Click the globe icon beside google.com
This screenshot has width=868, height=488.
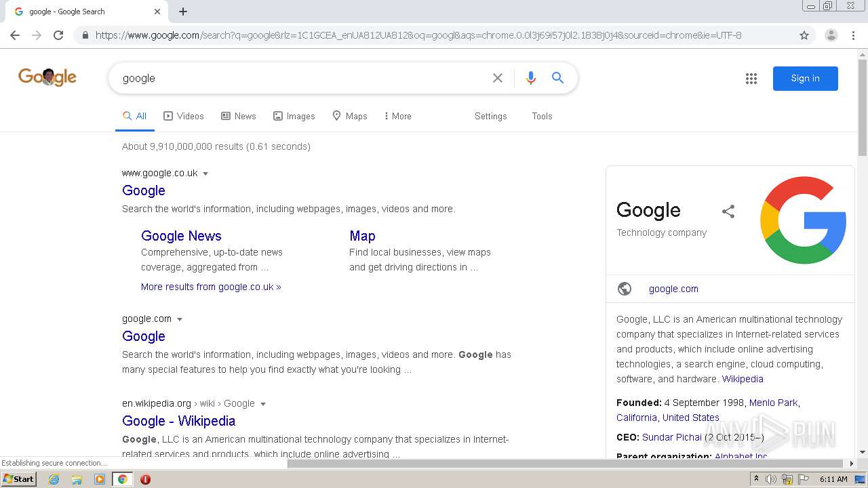click(x=625, y=289)
